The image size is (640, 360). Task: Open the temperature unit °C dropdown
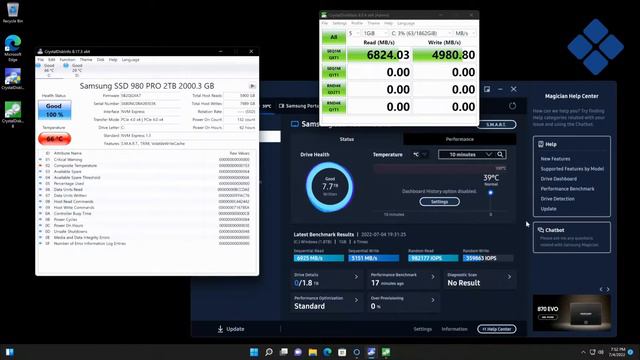pyautogui.click(x=420, y=154)
